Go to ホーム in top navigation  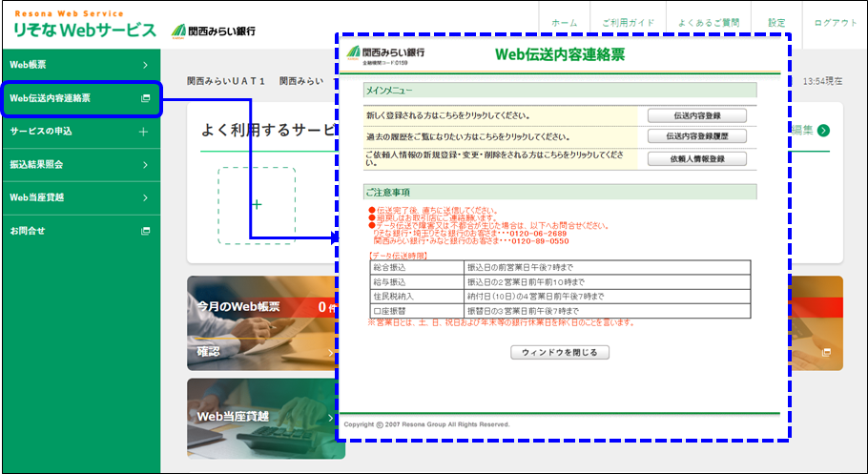click(565, 23)
